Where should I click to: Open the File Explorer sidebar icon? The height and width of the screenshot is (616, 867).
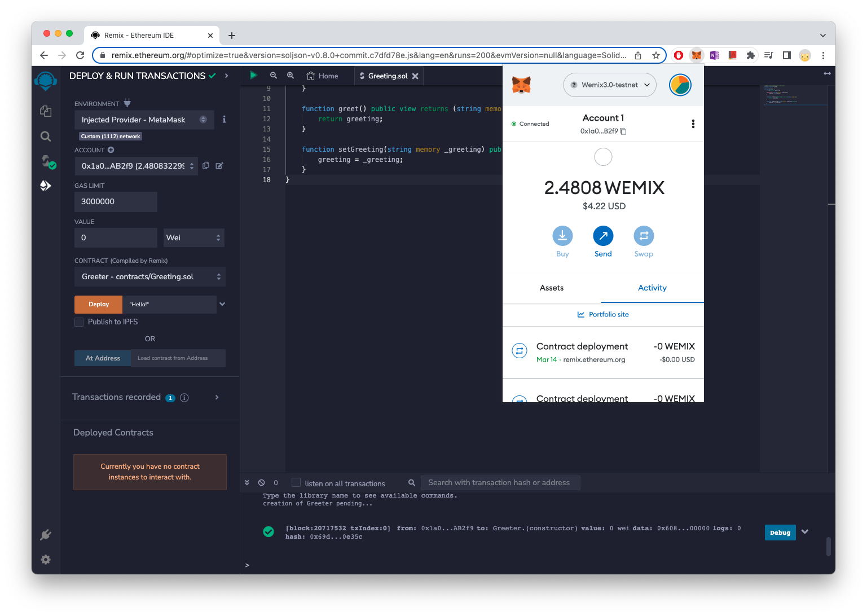pyautogui.click(x=46, y=111)
